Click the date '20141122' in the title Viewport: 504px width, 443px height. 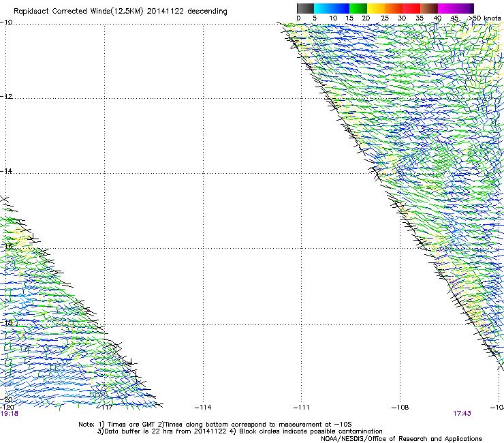click(x=166, y=11)
